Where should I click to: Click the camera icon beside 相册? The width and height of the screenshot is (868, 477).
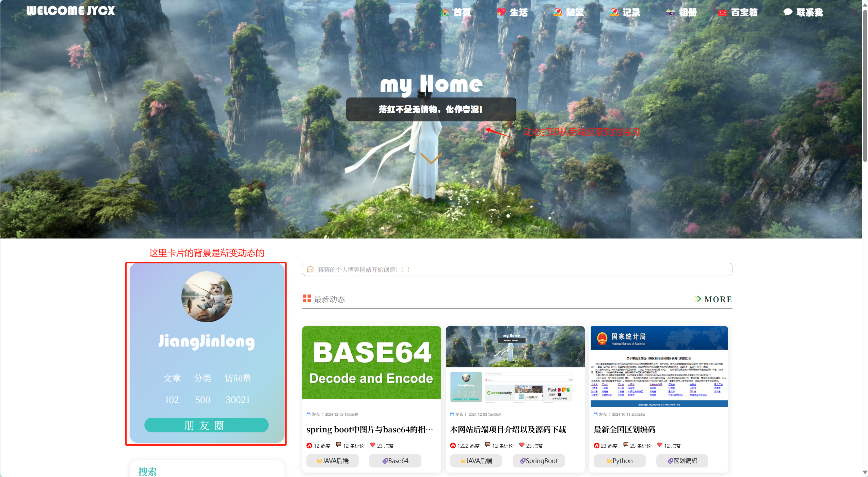(x=671, y=13)
